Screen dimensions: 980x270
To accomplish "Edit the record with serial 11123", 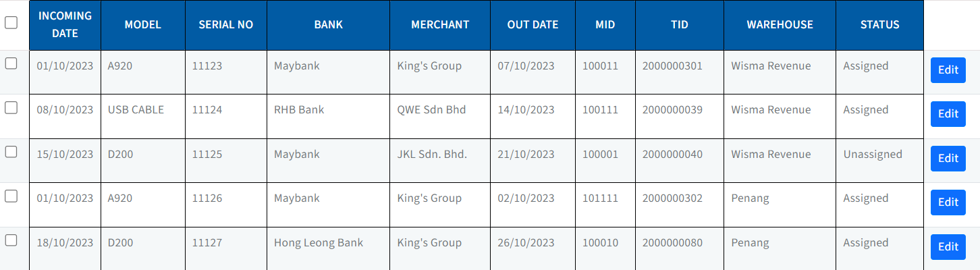I will tap(948, 70).
